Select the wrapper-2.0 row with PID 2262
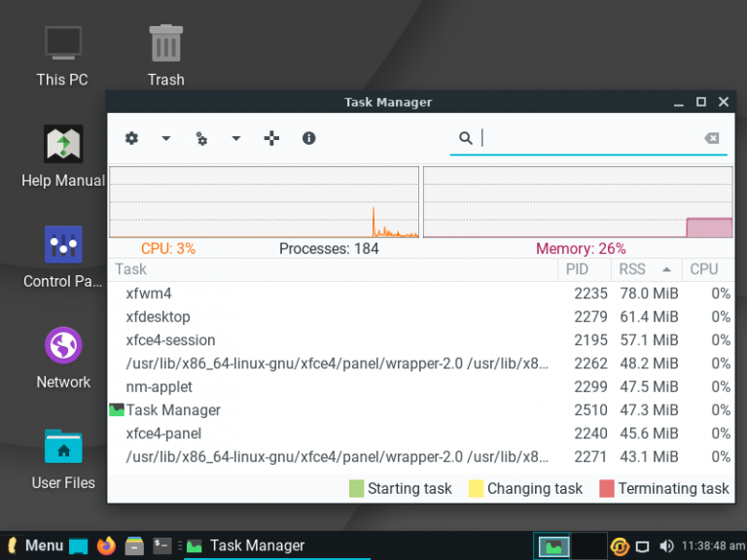This screenshot has height=560, width=747. (420, 364)
